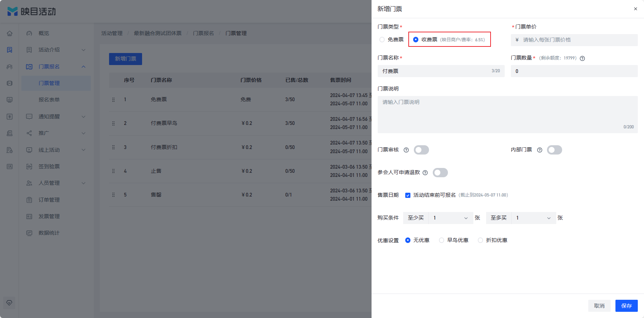Open 报名表单 submenu item
The width and height of the screenshot is (644, 318).
(49, 100)
